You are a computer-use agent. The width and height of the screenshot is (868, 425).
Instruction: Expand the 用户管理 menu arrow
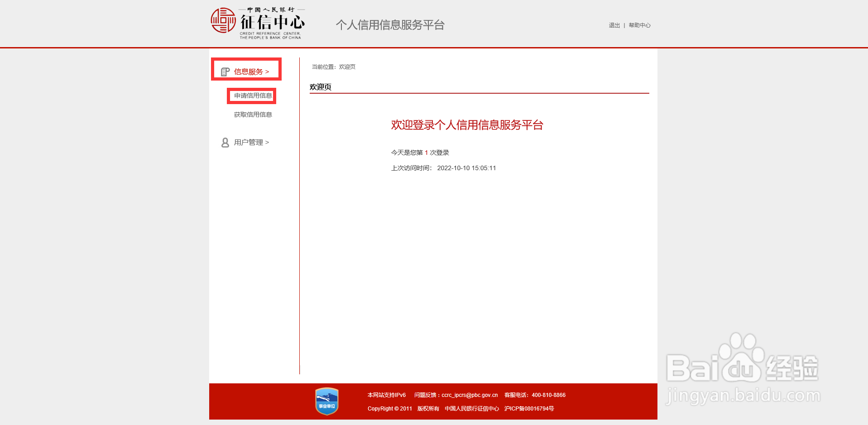[267, 142]
